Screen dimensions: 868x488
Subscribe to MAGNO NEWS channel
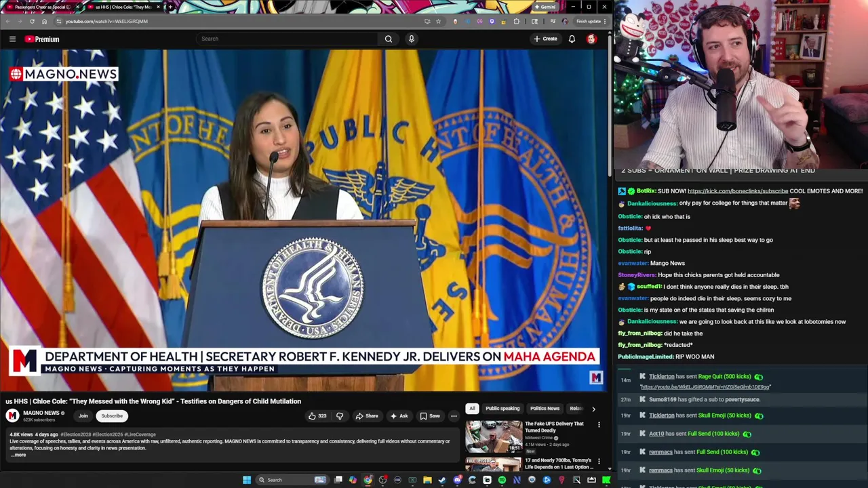112,415
